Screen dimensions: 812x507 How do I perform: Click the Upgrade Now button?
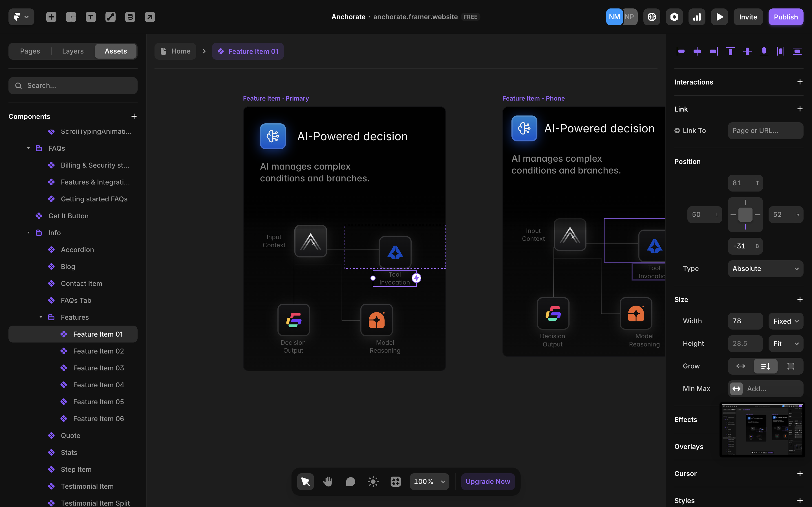pos(487,482)
